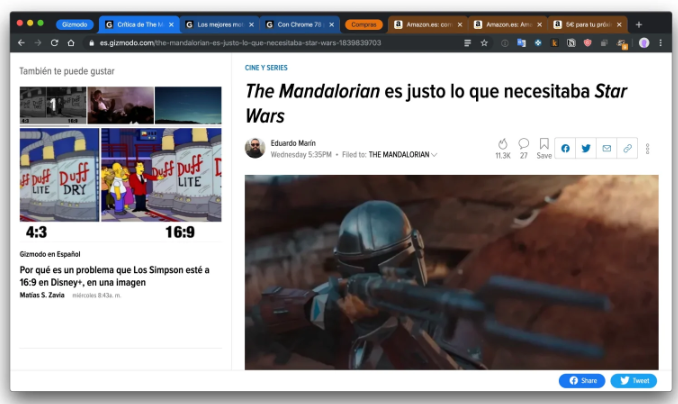Click the email envelope share icon
Image resolution: width=678 pixels, height=404 pixels.
[606, 149]
